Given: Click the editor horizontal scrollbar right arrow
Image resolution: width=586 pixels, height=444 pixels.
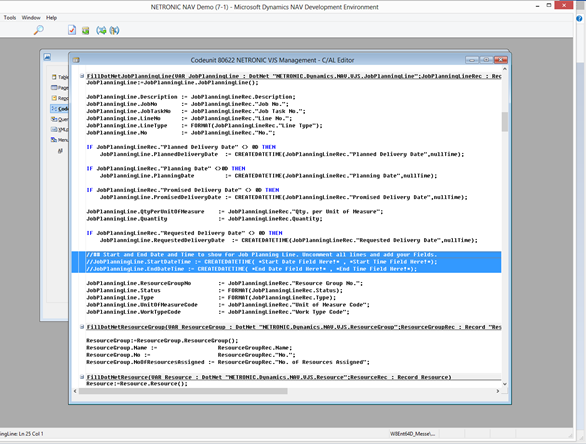Looking at the screenshot, I should [x=498, y=391].
